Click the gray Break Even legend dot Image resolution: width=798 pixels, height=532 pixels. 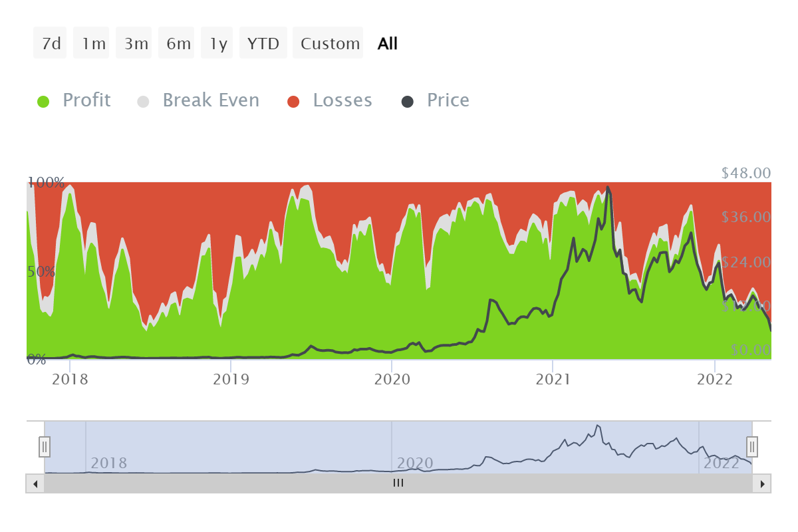pyautogui.click(x=143, y=102)
